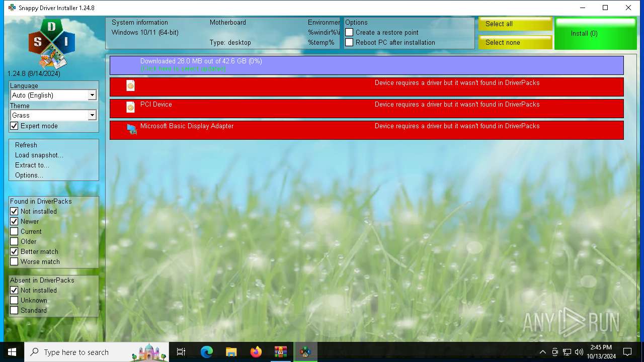Open Task View from the taskbar
The width and height of the screenshot is (644, 362).
click(181, 352)
